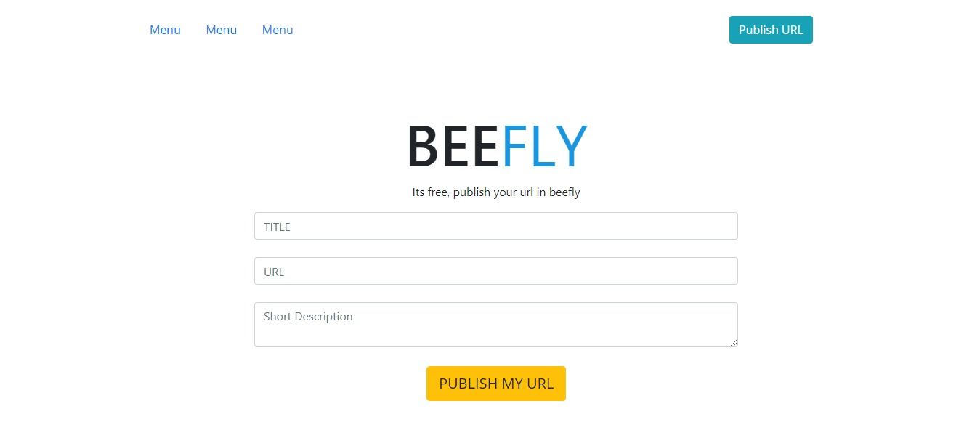Select the Menu link nearest Publish URL

pos(278,30)
